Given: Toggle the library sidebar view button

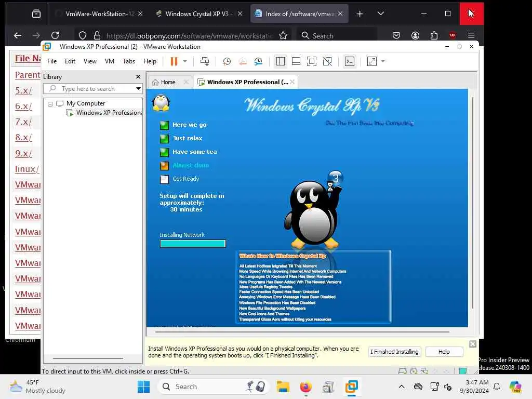Looking at the screenshot, I should click(280, 61).
